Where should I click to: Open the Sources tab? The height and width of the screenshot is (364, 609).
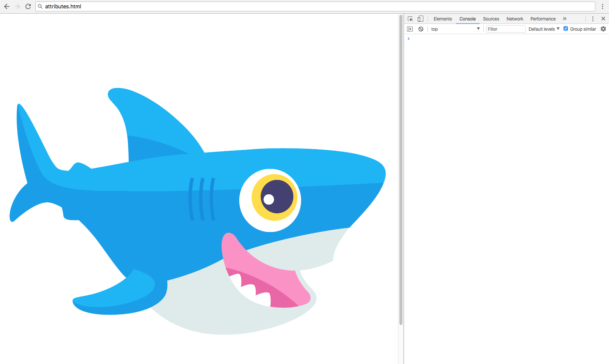pyautogui.click(x=491, y=19)
